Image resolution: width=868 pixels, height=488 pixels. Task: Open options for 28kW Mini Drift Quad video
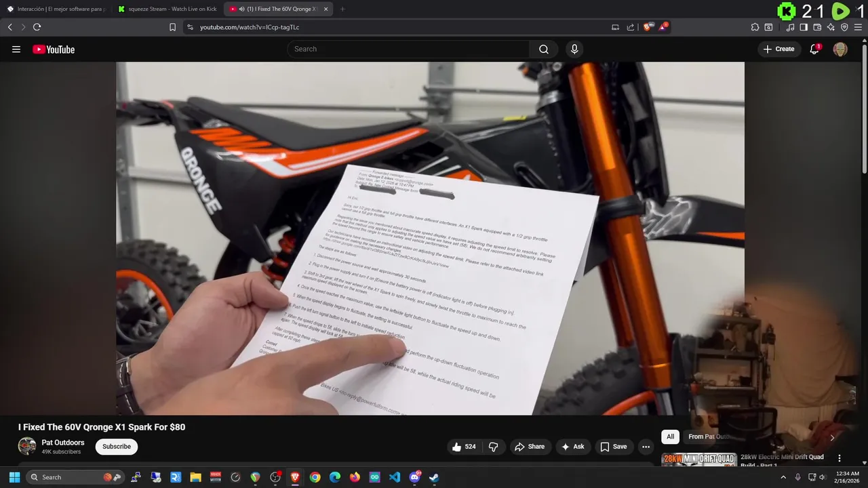[840, 458]
